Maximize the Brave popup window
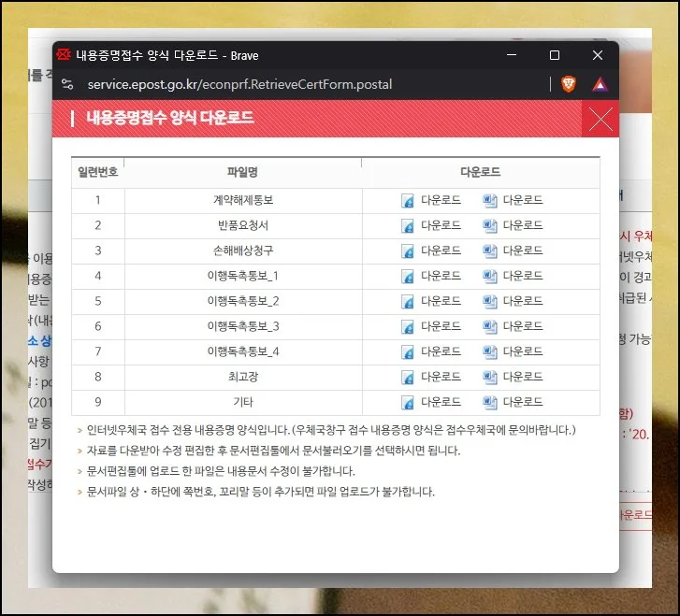 pyautogui.click(x=555, y=55)
